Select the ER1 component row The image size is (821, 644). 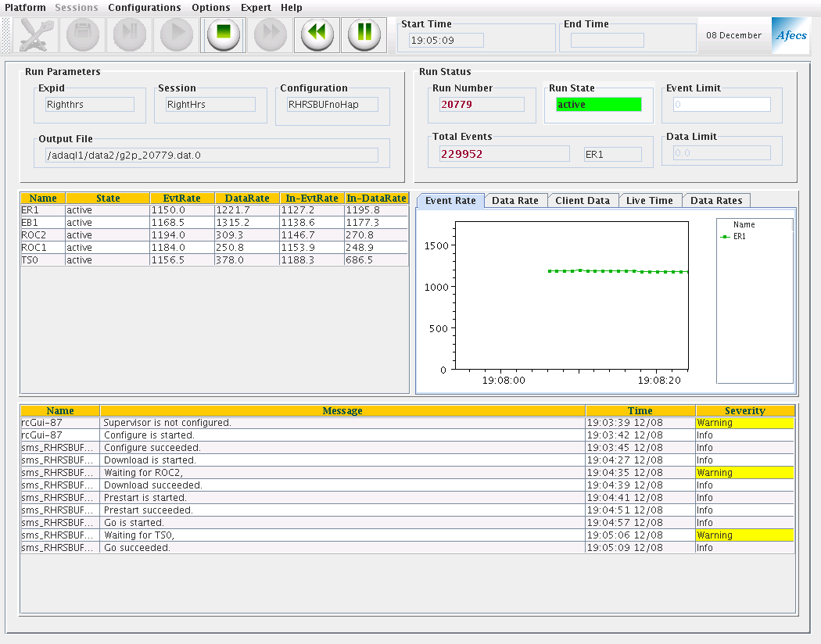pyautogui.click(x=214, y=209)
